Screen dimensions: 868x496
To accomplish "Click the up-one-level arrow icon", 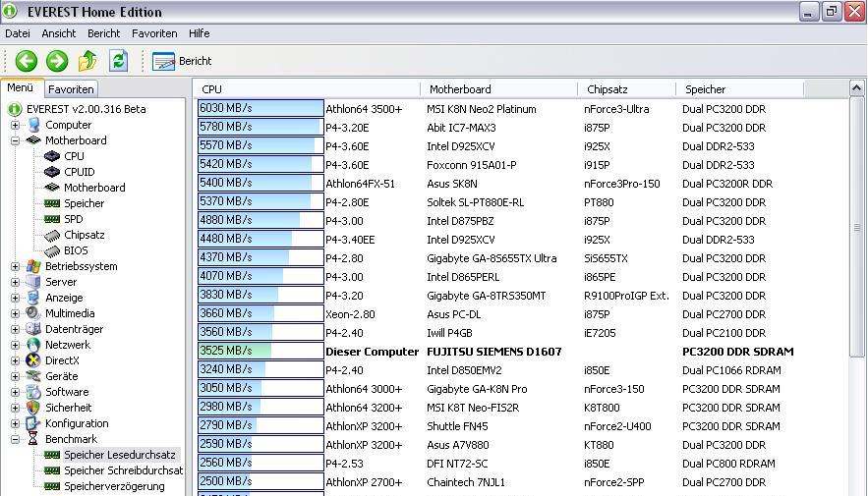I will click(87, 61).
